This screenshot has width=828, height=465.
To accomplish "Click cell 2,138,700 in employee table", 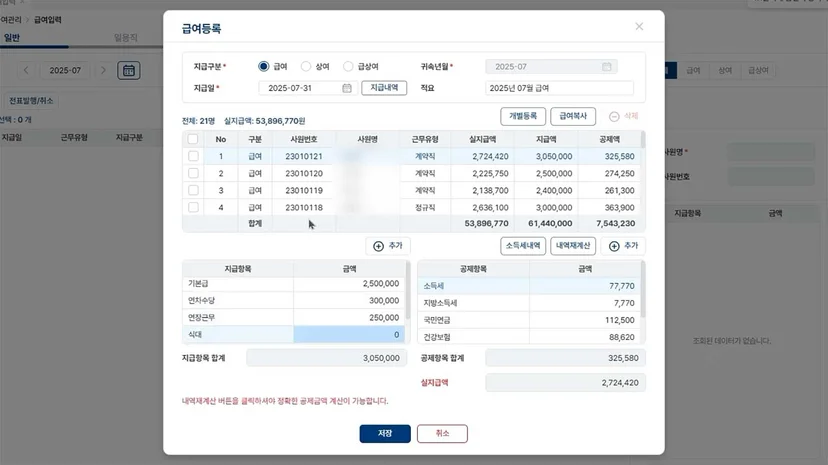I will click(483, 190).
